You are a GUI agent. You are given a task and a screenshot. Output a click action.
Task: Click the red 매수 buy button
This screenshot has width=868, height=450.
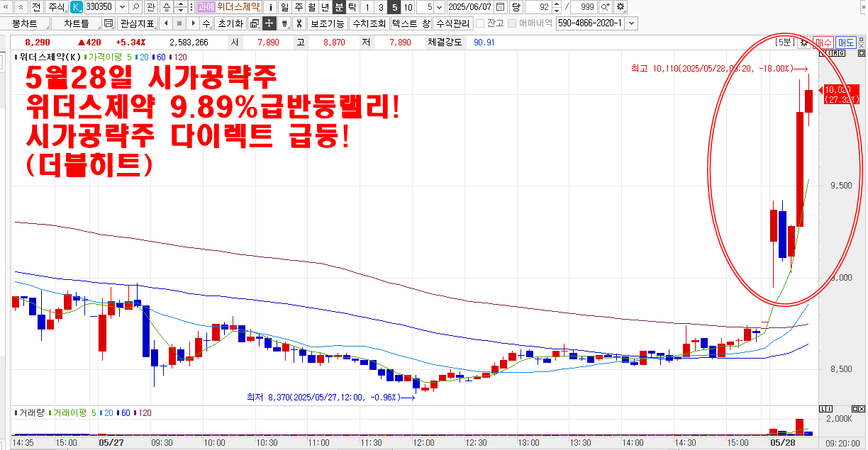tap(823, 43)
